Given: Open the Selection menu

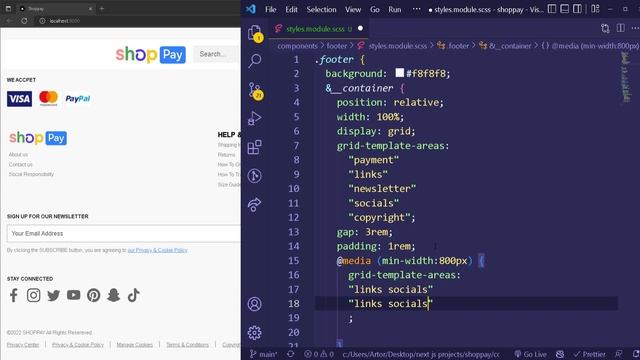Looking at the screenshot, I should pyautogui.click(x=321, y=9).
